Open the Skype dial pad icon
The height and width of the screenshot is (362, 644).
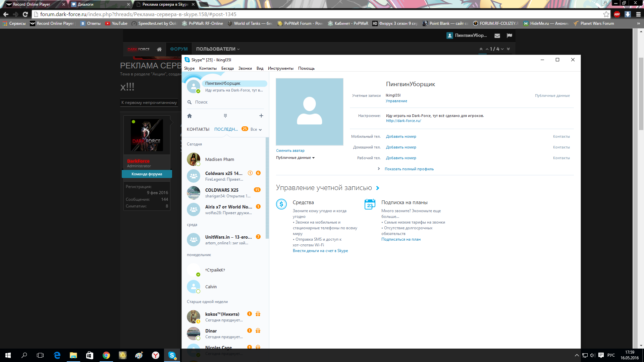coord(225,116)
